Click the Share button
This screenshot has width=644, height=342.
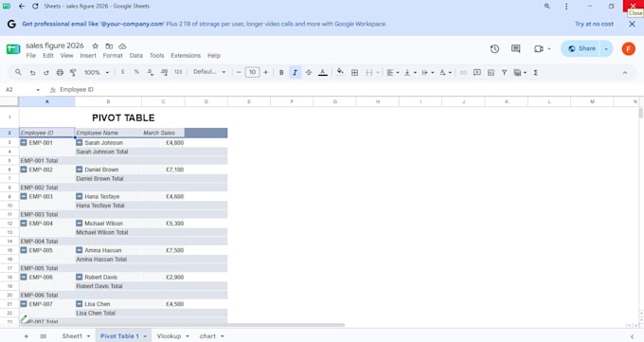tap(581, 48)
